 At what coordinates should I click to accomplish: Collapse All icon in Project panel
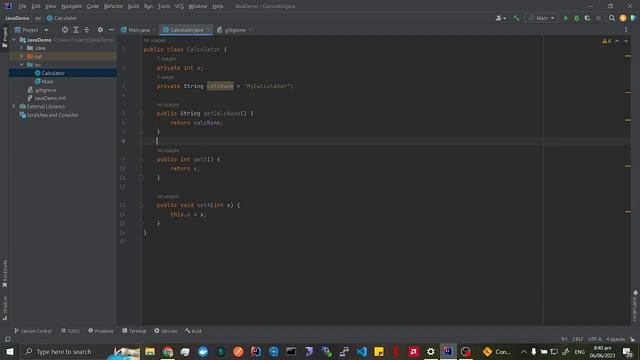tap(87, 30)
